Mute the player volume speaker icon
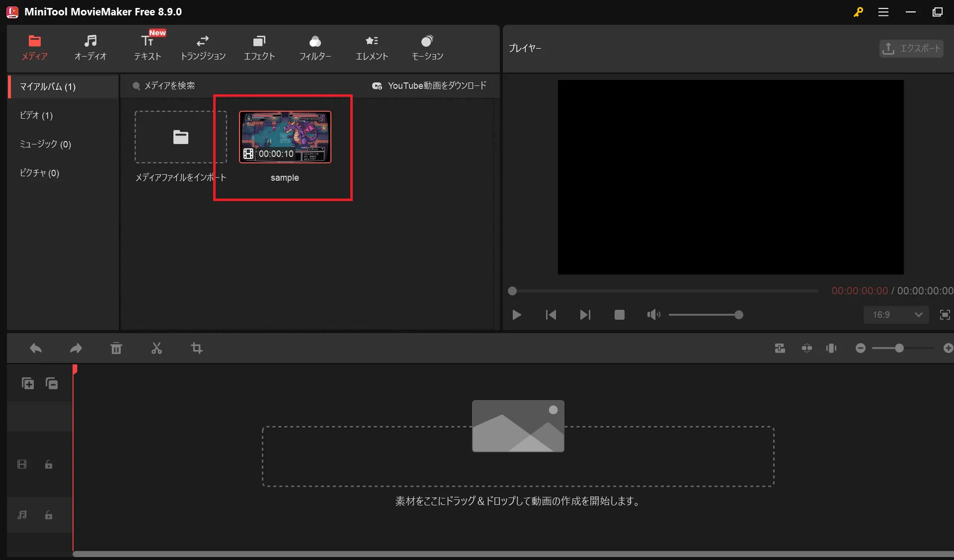 [x=653, y=315]
